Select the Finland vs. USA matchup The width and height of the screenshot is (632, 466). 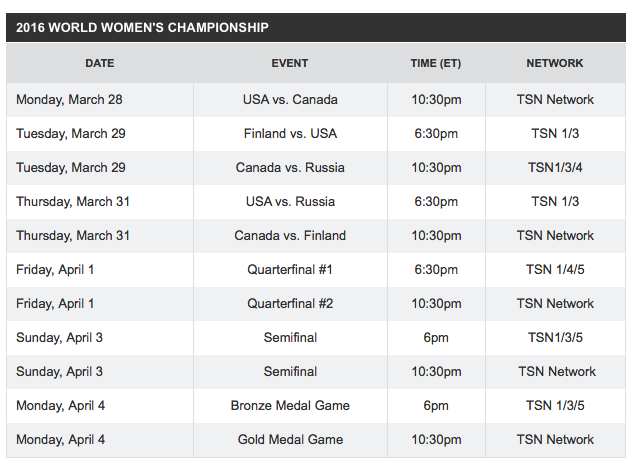tap(290, 133)
